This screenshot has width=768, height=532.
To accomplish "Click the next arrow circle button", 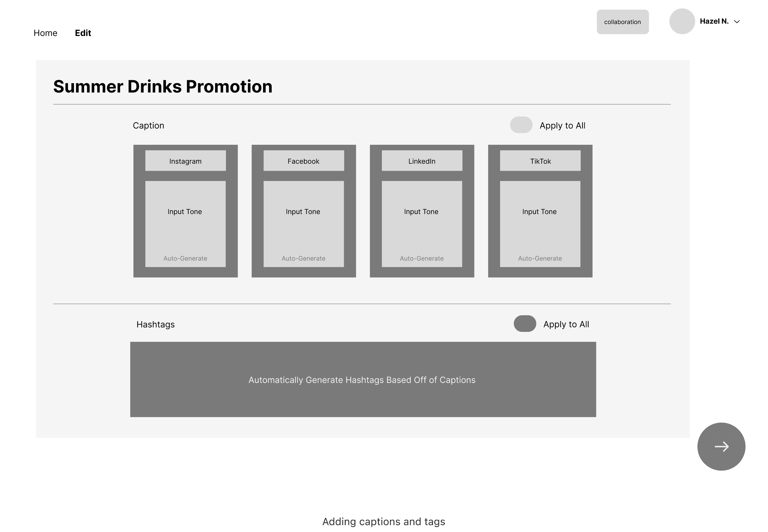I will [721, 446].
